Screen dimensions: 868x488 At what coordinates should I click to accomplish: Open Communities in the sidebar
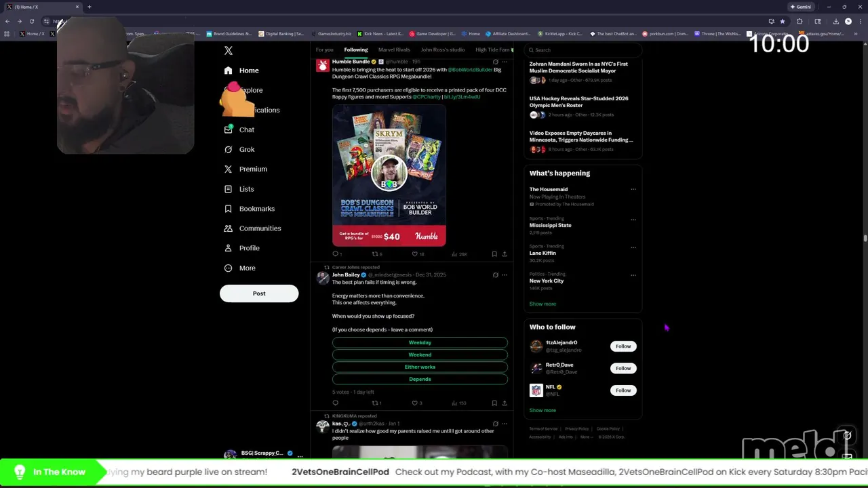click(x=252, y=228)
